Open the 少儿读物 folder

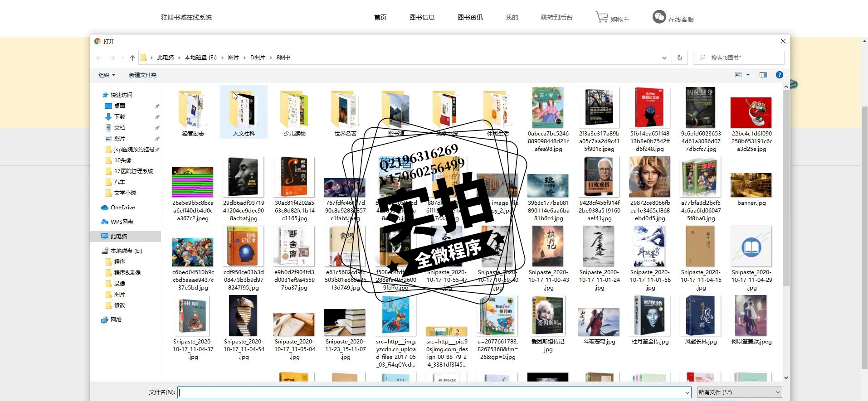294,112
